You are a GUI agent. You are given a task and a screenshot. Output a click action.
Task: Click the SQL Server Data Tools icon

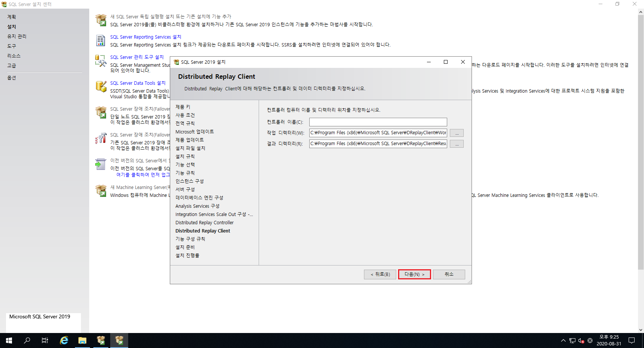[x=101, y=86]
